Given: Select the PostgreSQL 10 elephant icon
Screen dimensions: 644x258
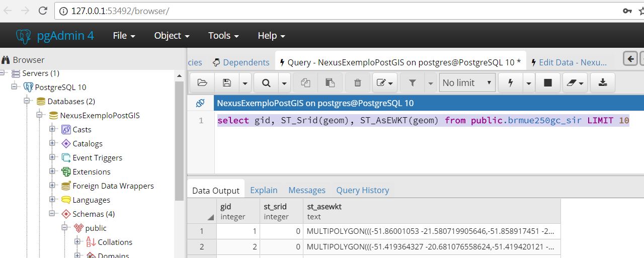Looking at the screenshot, I should click(x=29, y=87).
